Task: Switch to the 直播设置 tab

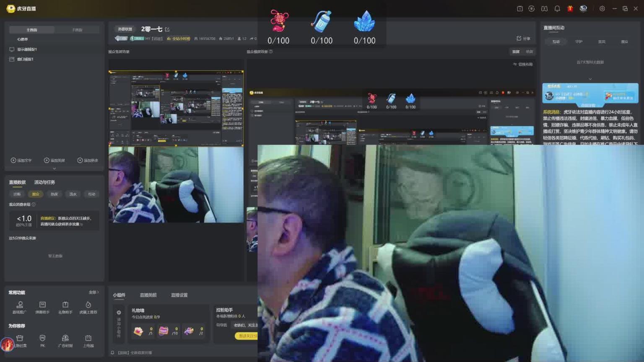Action: 179,295
